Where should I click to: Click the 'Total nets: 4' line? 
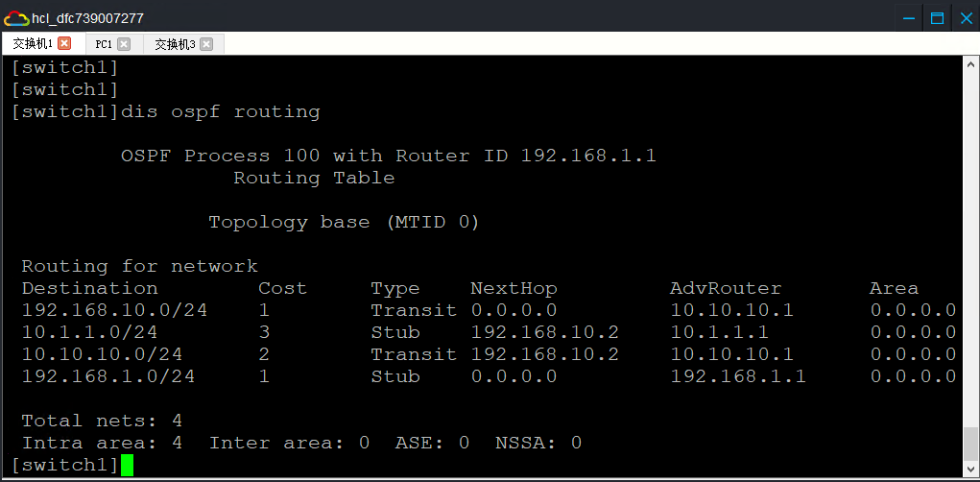[x=102, y=421]
